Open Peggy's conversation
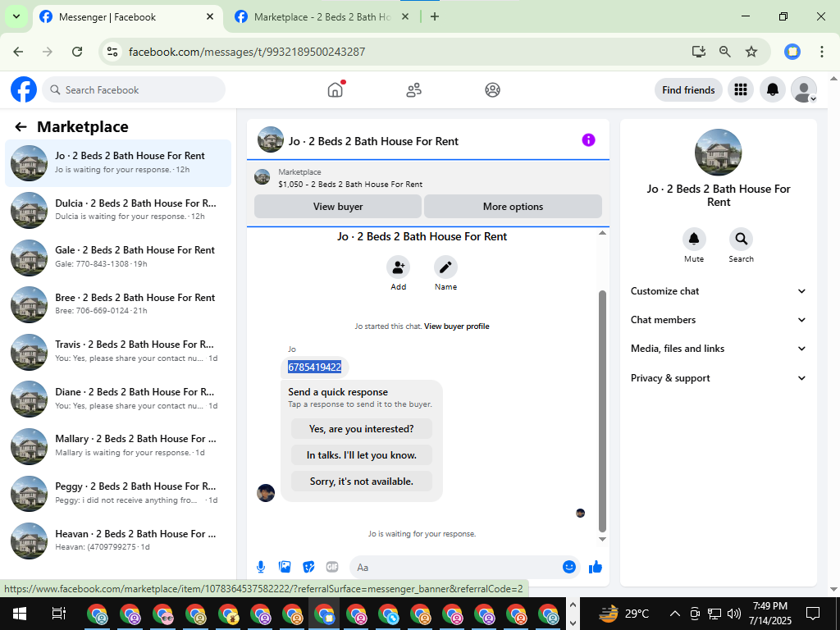Image resolution: width=840 pixels, height=630 pixels. pyautogui.click(x=118, y=493)
